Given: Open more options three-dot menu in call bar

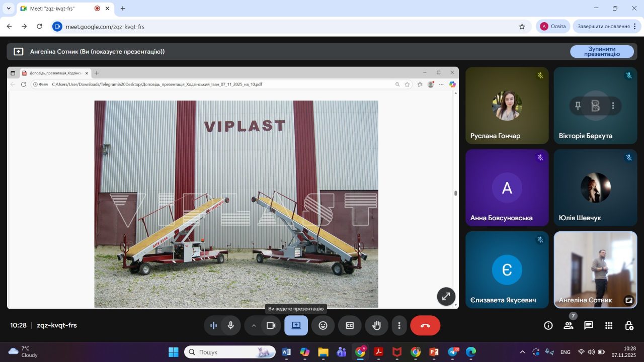Looking at the screenshot, I should 399,325.
